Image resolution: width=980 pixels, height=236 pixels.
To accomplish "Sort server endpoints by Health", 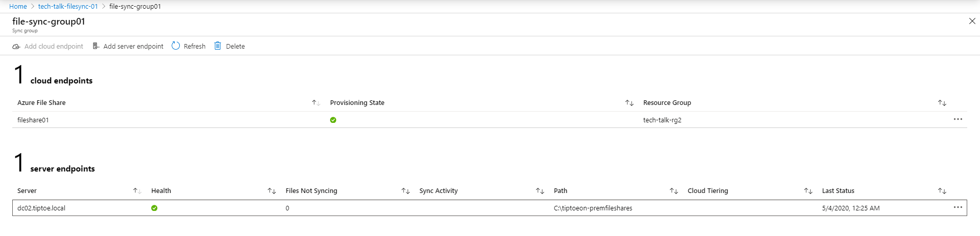I will [x=271, y=191].
